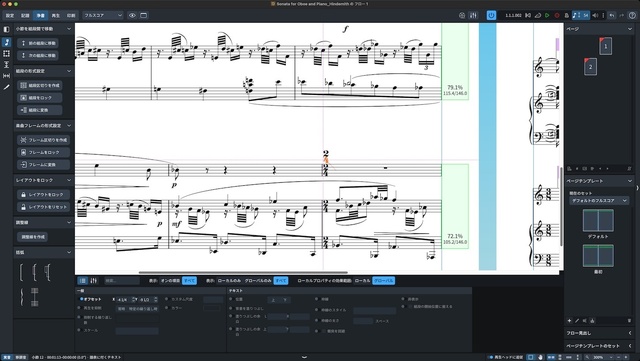The image size is (640, 361).
Task: Click the edit page template pencil icon
Action: (x=577, y=321)
